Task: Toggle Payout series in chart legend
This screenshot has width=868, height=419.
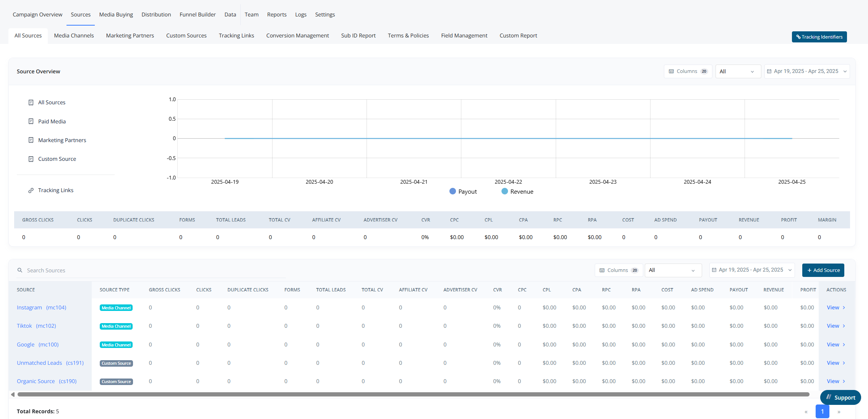Action: pos(463,191)
